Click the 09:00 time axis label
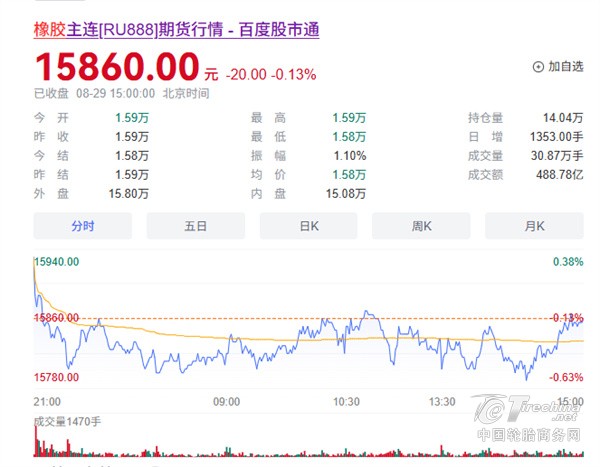Screen dimensions: 600x467 pyautogui.click(x=227, y=402)
